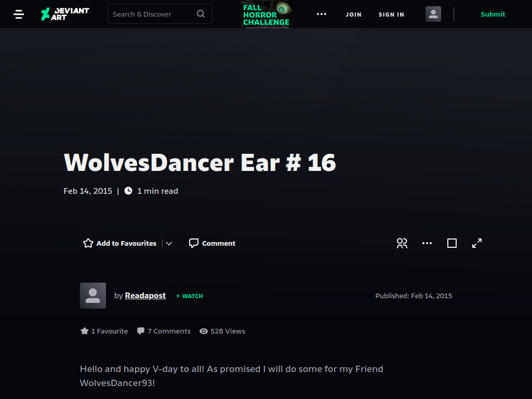
Task: Click the clock icon near 1 min read
Action: click(x=128, y=191)
